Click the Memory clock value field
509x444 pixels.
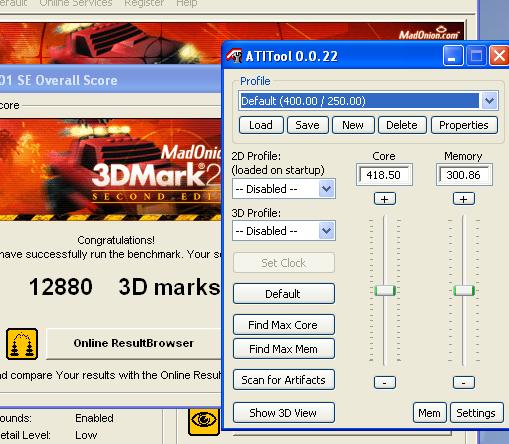(x=464, y=175)
